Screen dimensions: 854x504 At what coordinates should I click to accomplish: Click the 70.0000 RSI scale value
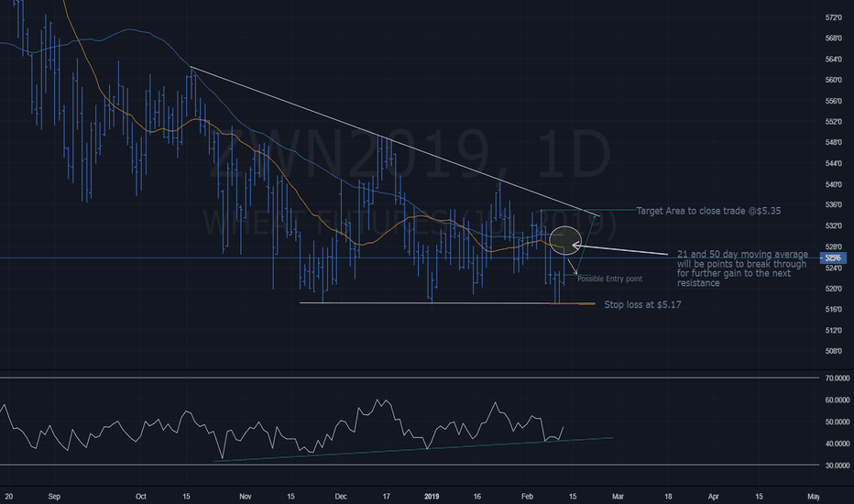[x=838, y=378]
